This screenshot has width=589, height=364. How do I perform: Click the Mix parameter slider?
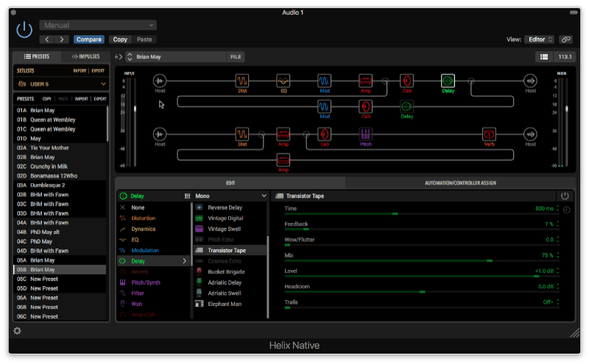point(421,260)
